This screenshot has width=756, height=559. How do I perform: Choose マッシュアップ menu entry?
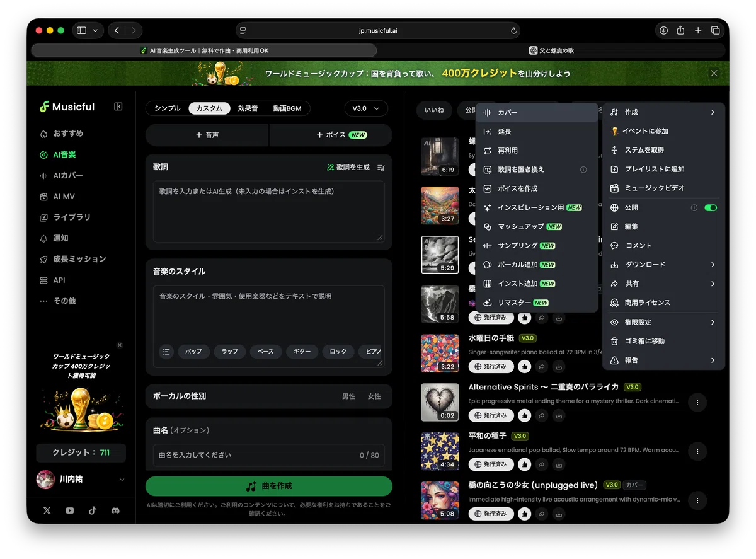click(x=537, y=226)
